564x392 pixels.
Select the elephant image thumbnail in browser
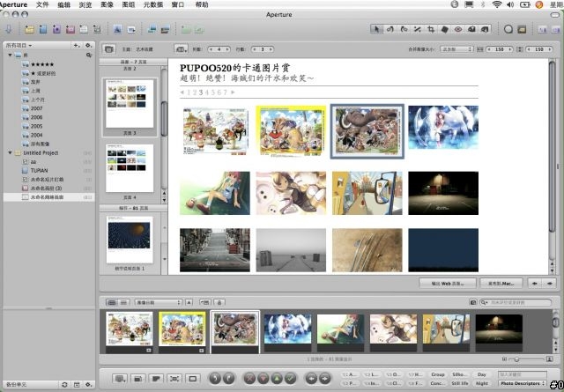click(x=235, y=329)
